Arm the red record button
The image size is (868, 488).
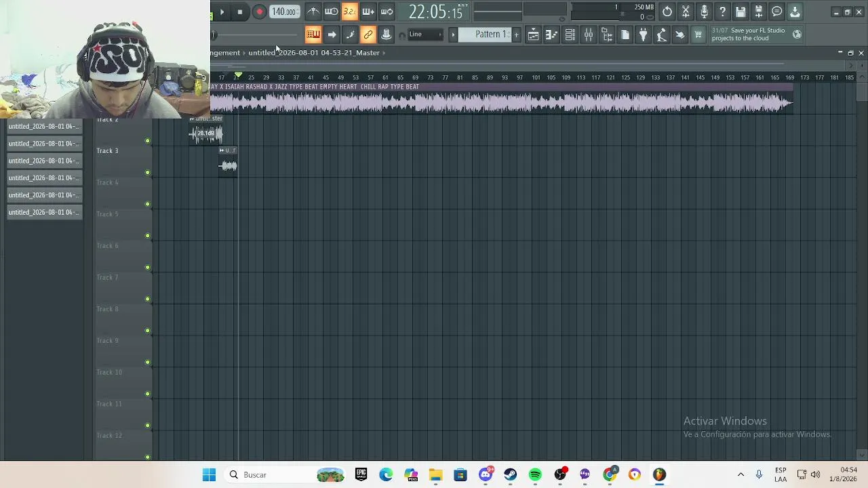pyautogui.click(x=259, y=12)
